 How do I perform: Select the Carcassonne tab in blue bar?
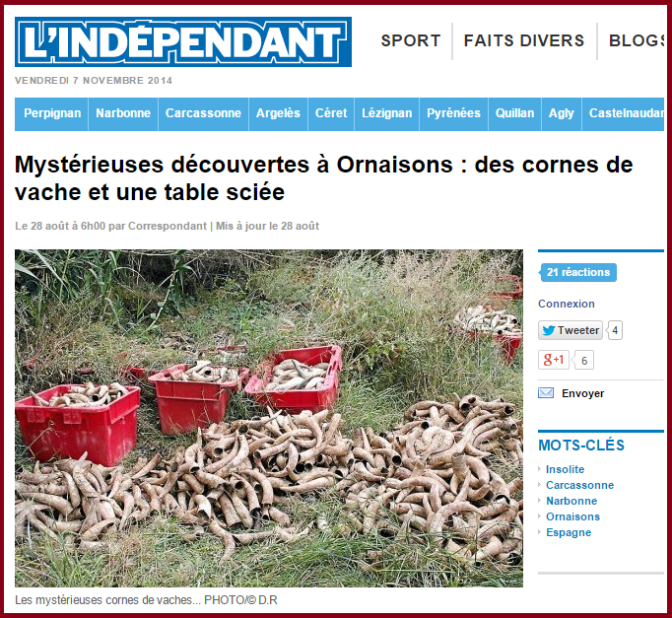[204, 113]
